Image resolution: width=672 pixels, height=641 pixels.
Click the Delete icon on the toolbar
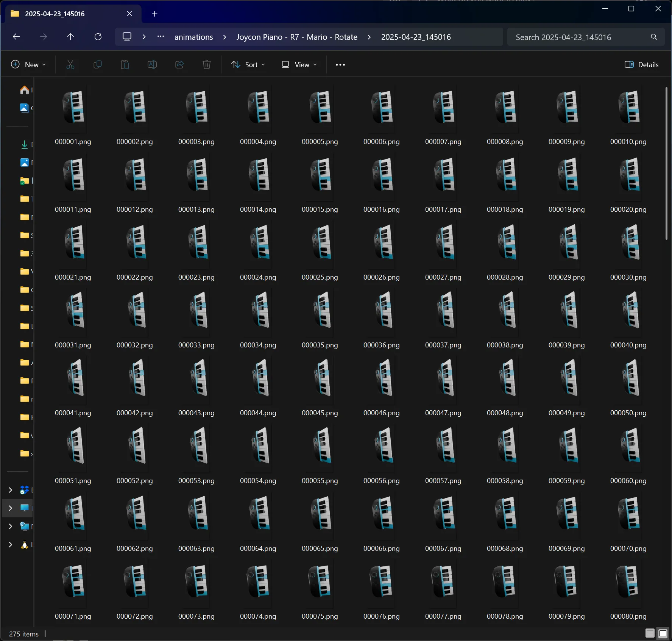[206, 64]
